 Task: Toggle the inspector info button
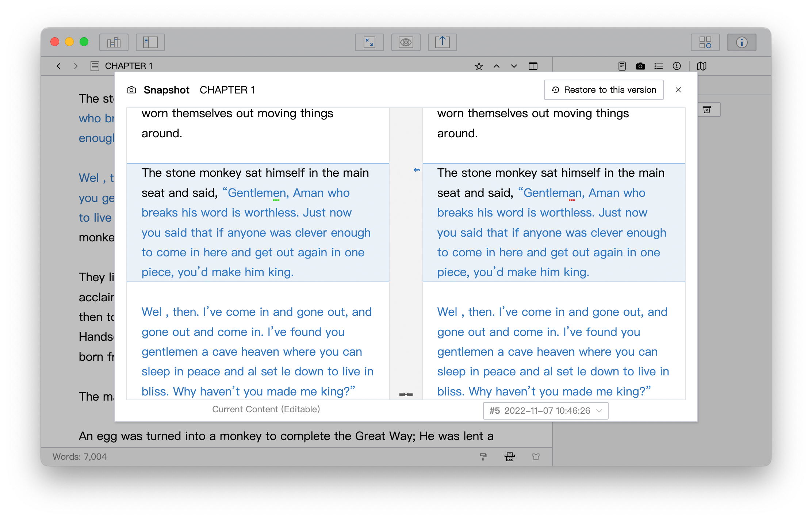pyautogui.click(x=742, y=42)
